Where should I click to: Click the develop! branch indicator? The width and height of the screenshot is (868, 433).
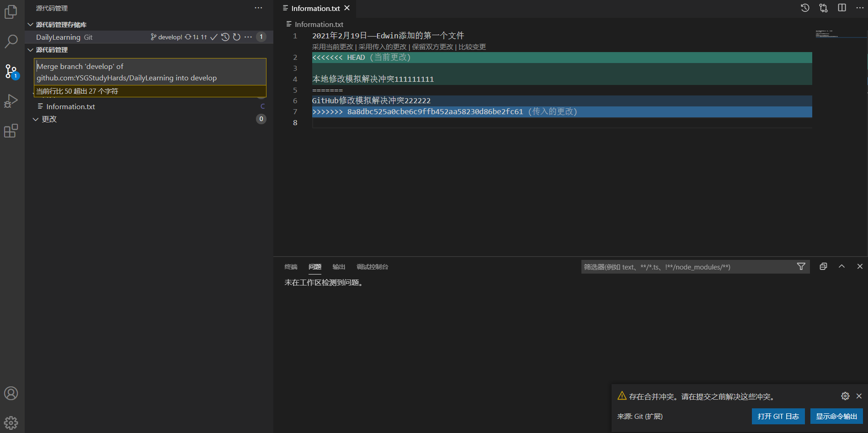pyautogui.click(x=166, y=37)
